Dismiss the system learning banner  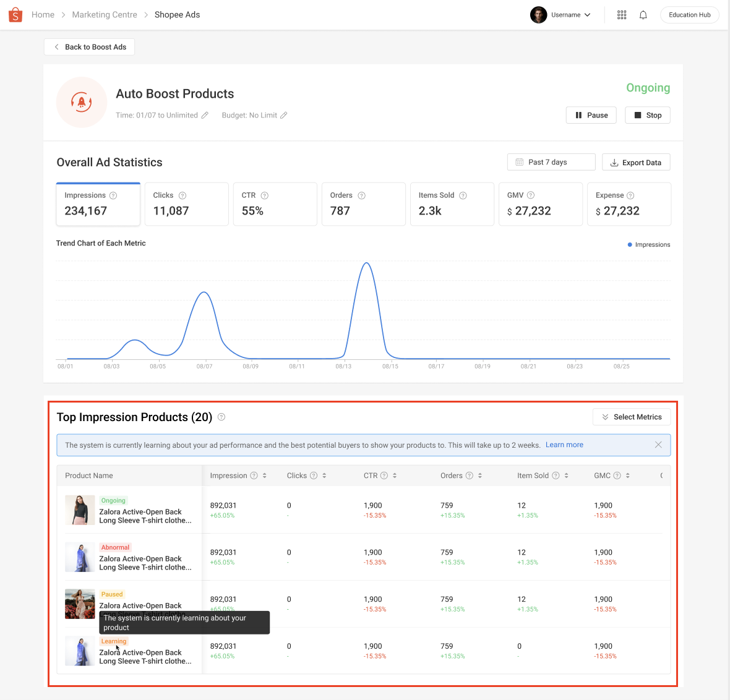(658, 445)
